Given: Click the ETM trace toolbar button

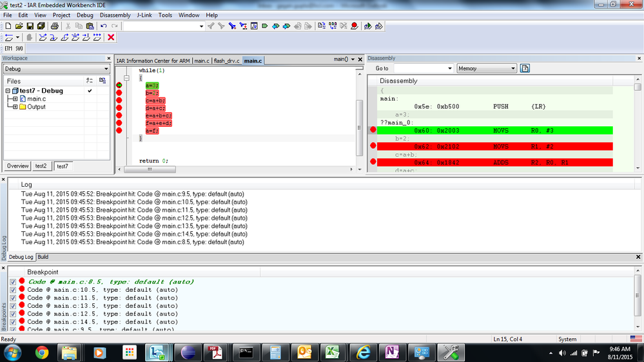Looking at the screenshot, I should point(8,48).
